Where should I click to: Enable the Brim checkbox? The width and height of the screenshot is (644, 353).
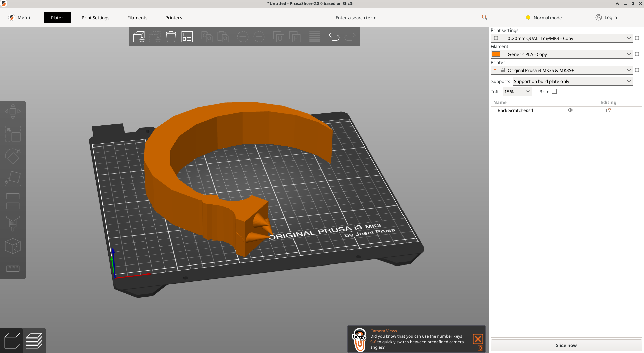point(554,91)
